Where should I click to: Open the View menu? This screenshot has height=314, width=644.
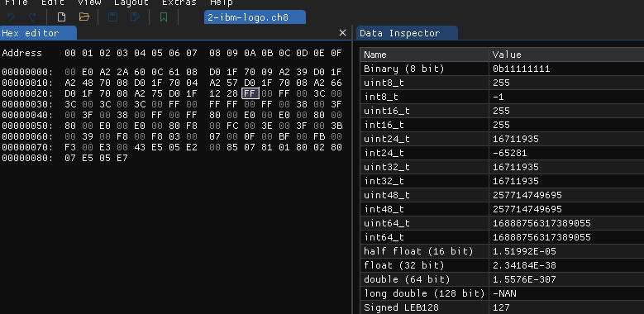pyautogui.click(x=89, y=2)
